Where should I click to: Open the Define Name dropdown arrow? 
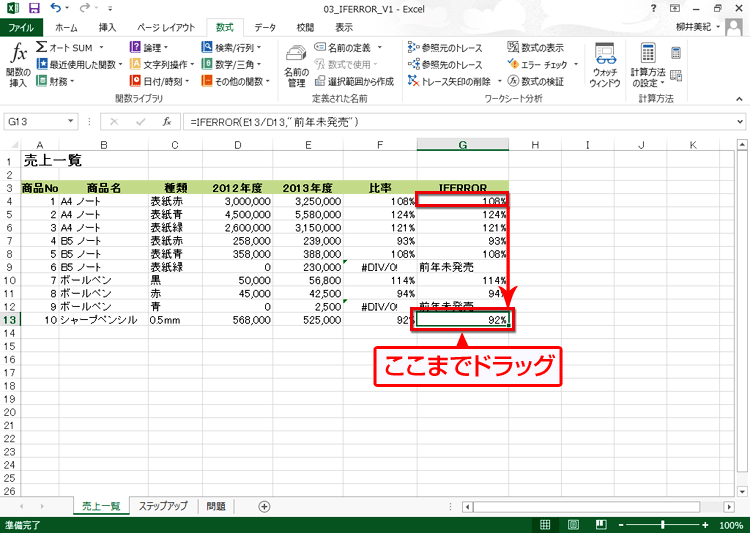[x=379, y=47]
